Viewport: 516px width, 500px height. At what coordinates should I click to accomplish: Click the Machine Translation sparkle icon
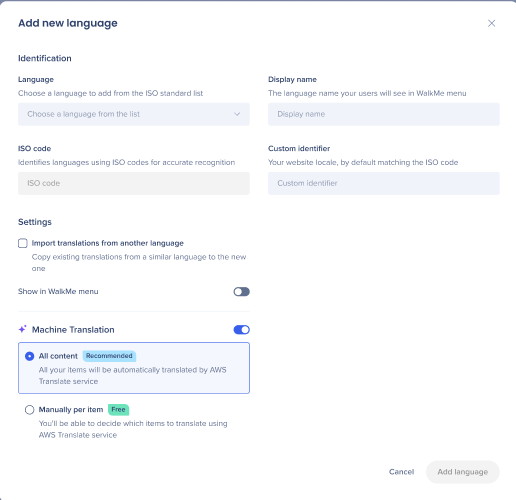(x=22, y=329)
